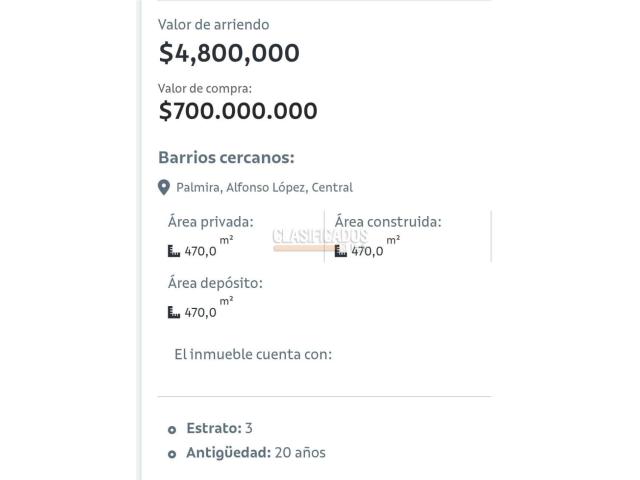
Task: Click the Estrato bullet marker
Action: [172, 429]
